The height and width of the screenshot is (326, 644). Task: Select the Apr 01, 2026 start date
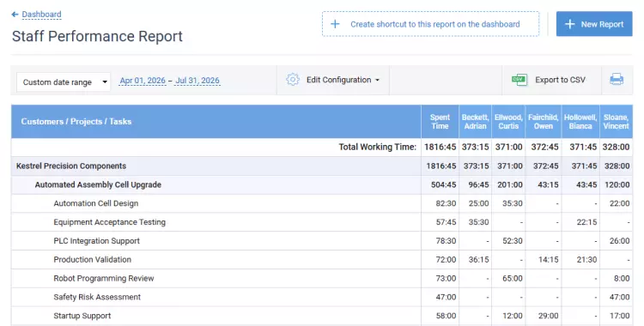143,81
